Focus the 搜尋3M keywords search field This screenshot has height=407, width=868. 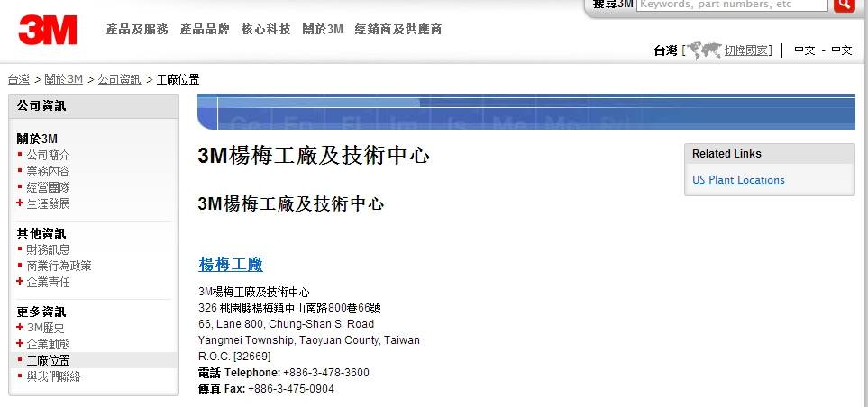coord(732,5)
